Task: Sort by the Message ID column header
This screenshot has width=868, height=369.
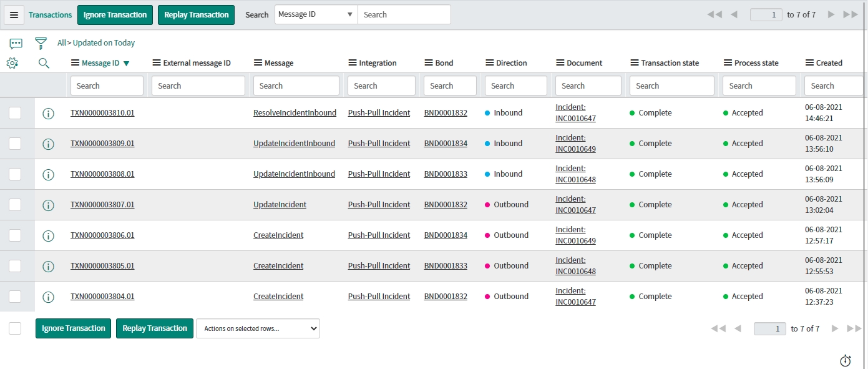Action: click(100, 63)
